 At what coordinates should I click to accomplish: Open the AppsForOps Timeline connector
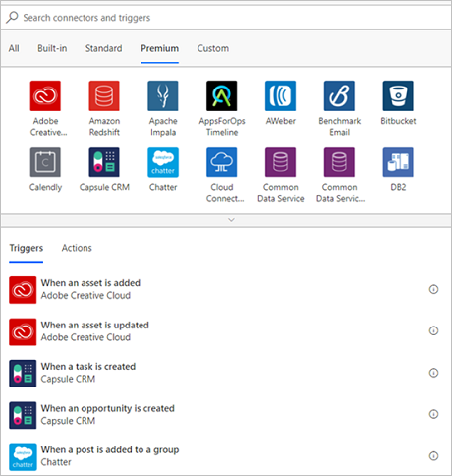point(222,95)
